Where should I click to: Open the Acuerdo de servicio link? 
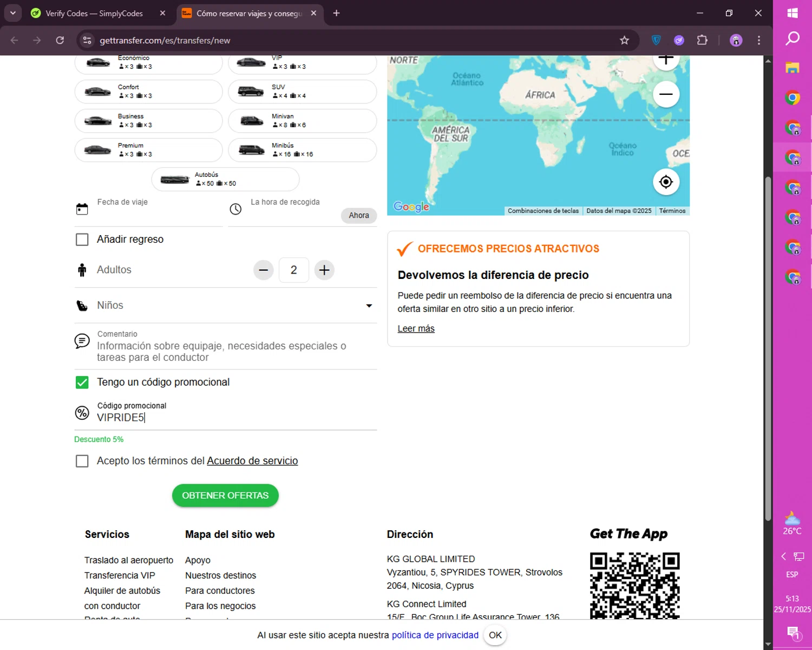(252, 461)
